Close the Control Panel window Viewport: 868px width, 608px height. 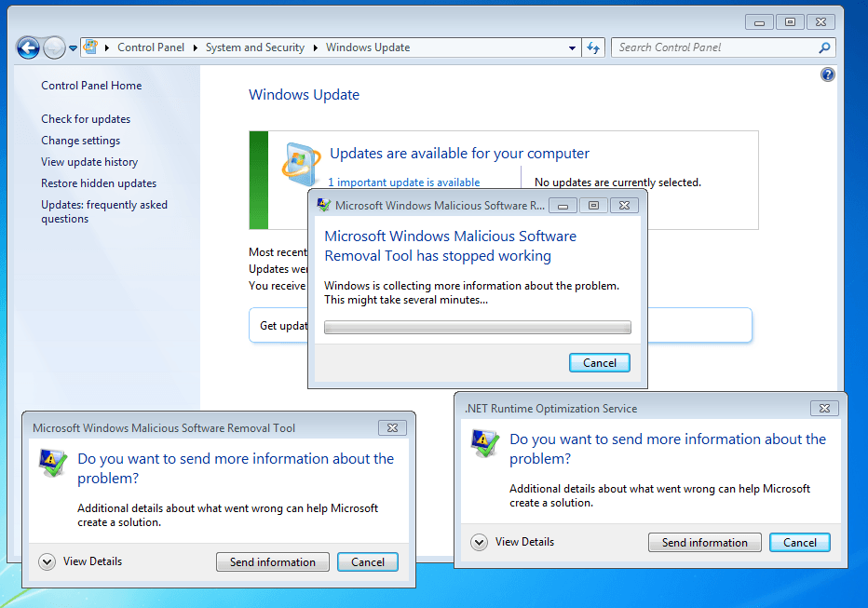[821, 22]
